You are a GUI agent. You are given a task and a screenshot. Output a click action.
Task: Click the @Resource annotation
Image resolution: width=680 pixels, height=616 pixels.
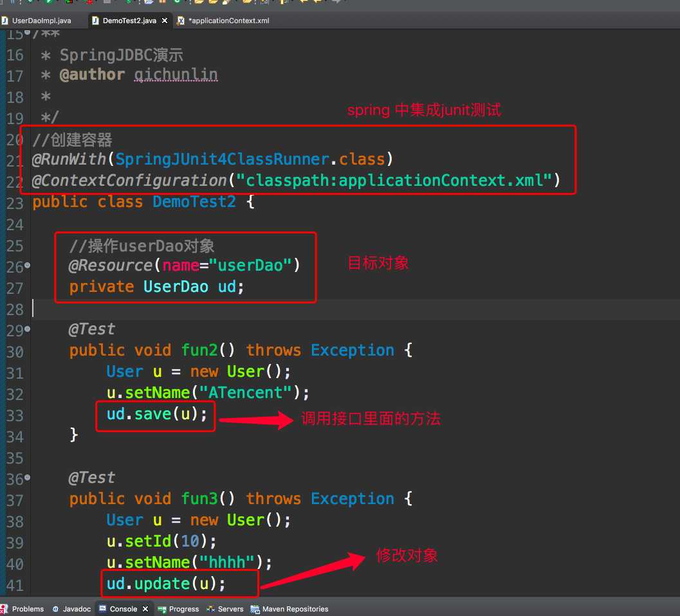coord(110,266)
